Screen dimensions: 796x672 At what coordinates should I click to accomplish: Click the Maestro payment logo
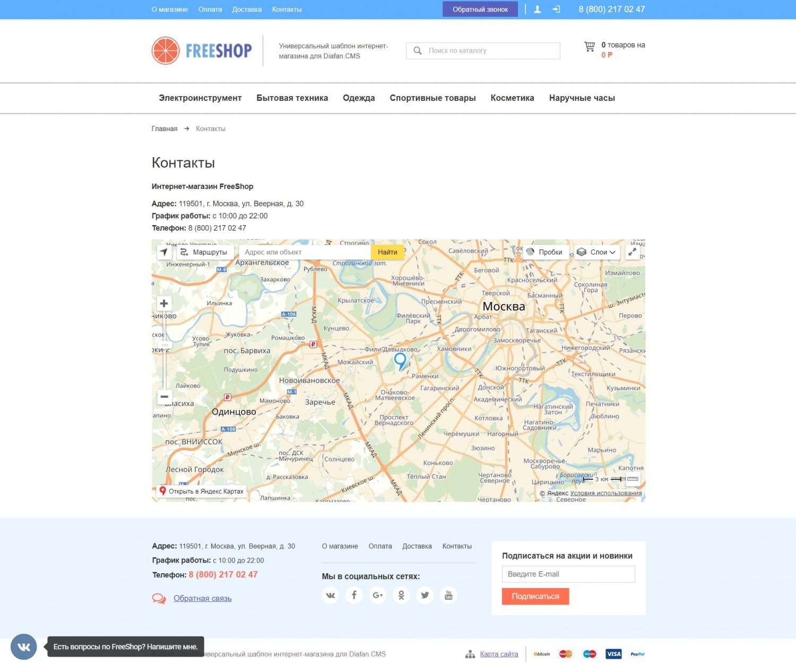point(590,654)
